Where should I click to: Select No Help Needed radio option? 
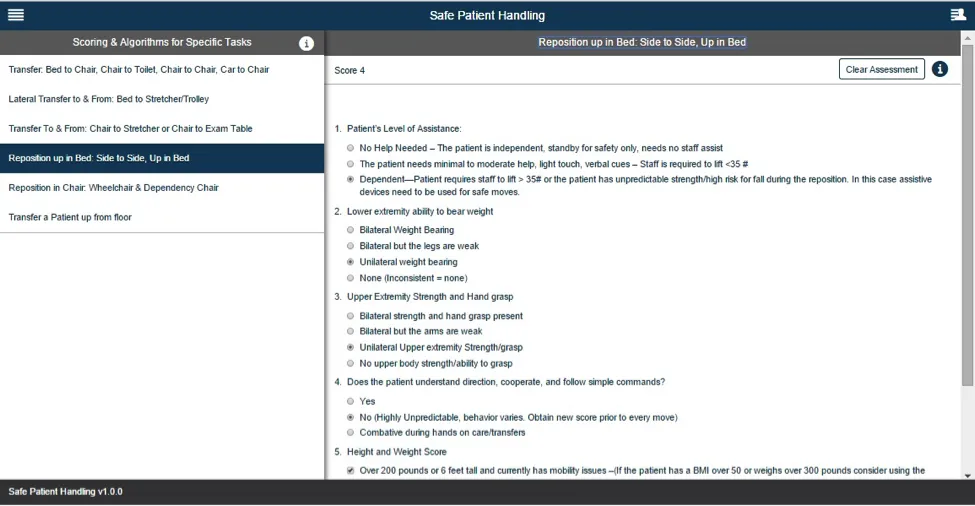pyautogui.click(x=351, y=148)
